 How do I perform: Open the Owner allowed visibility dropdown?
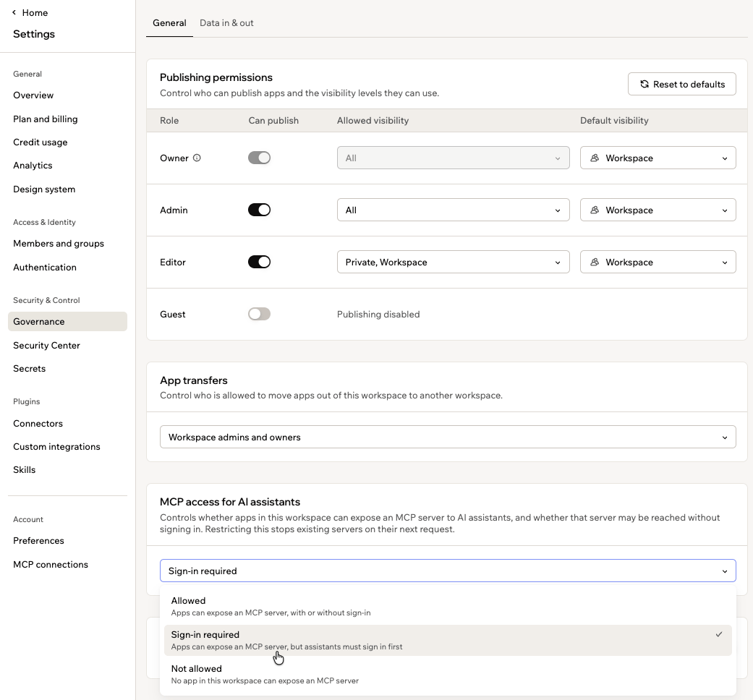point(454,158)
